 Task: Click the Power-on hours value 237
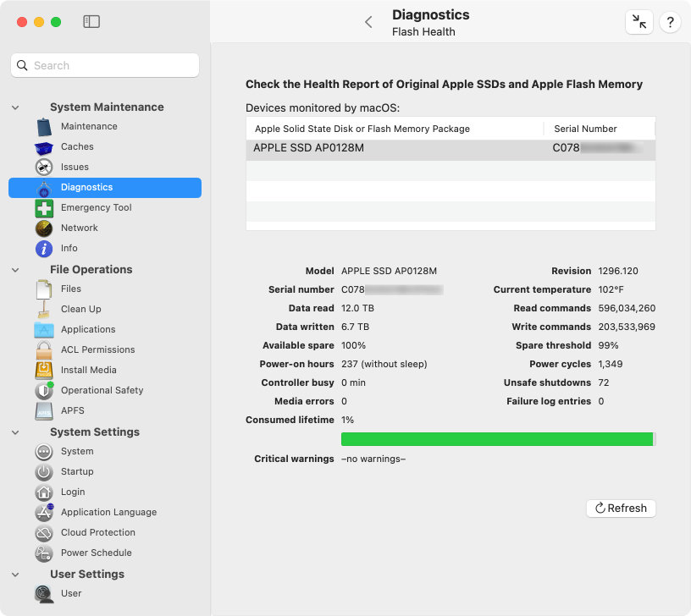tap(384, 365)
